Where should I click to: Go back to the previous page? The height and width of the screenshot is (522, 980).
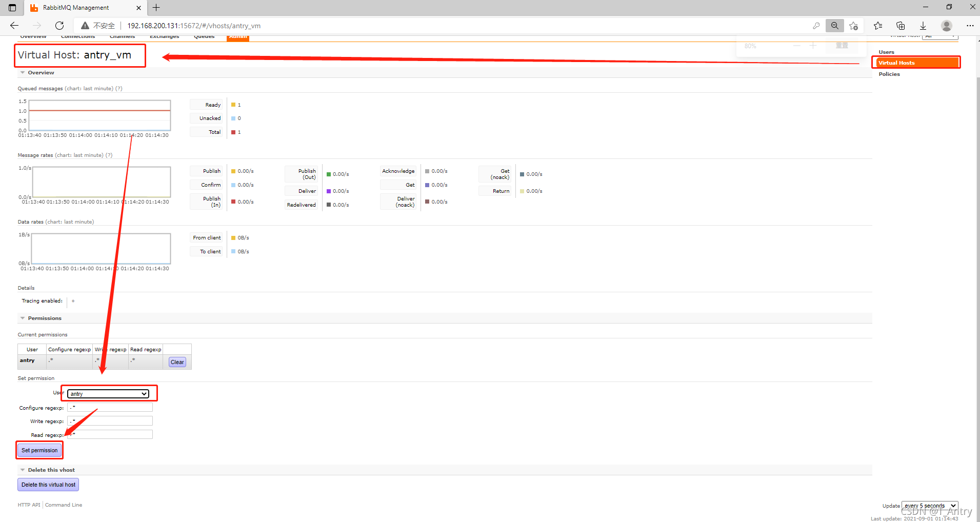click(14, 26)
